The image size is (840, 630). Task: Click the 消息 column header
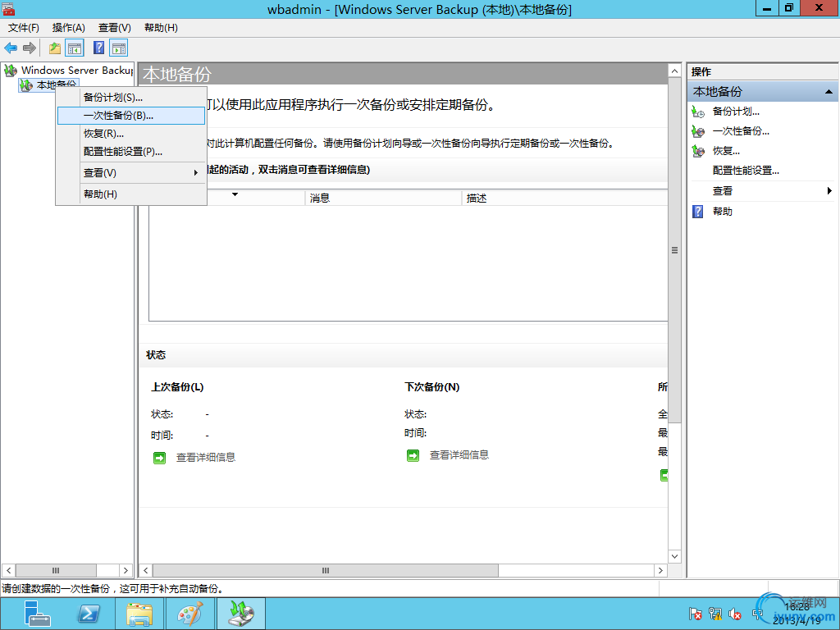click(x=383, y=199)
